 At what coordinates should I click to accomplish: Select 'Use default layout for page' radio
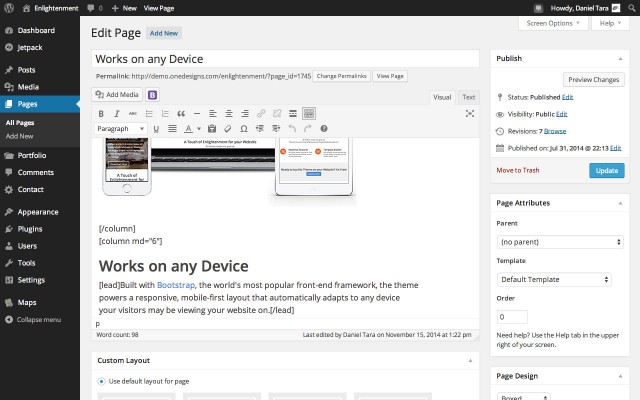click(102, 381)
